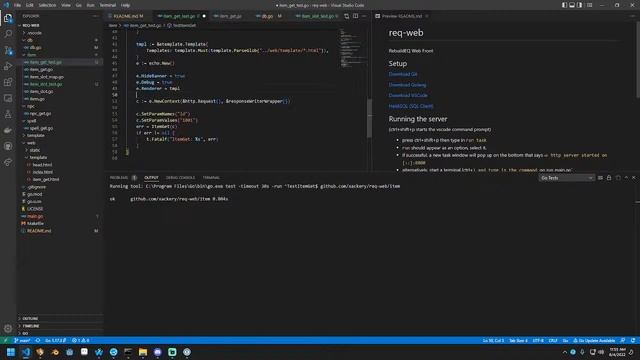Toggle output scroll lock
The image size is (640, 360).
point(609,178)
